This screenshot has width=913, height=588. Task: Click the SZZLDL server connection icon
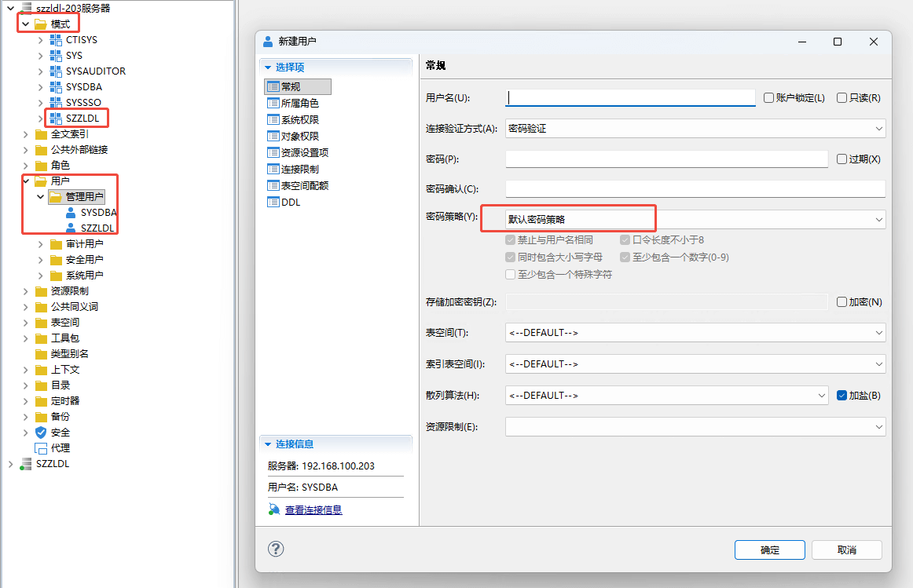(26, 464)
